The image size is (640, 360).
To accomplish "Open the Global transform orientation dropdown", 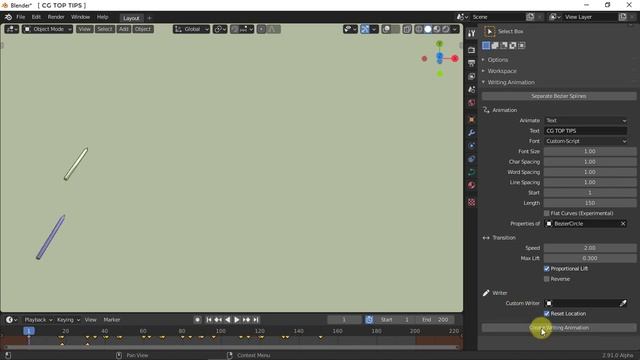I will pyautogui.click(x=191, y=29).
